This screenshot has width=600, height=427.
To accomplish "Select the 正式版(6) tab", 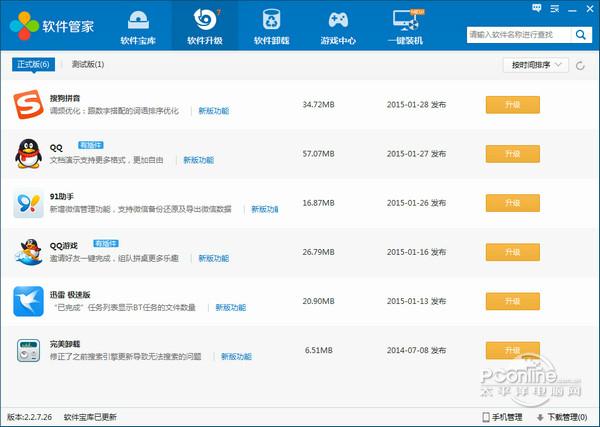I will tap(33, 64).
